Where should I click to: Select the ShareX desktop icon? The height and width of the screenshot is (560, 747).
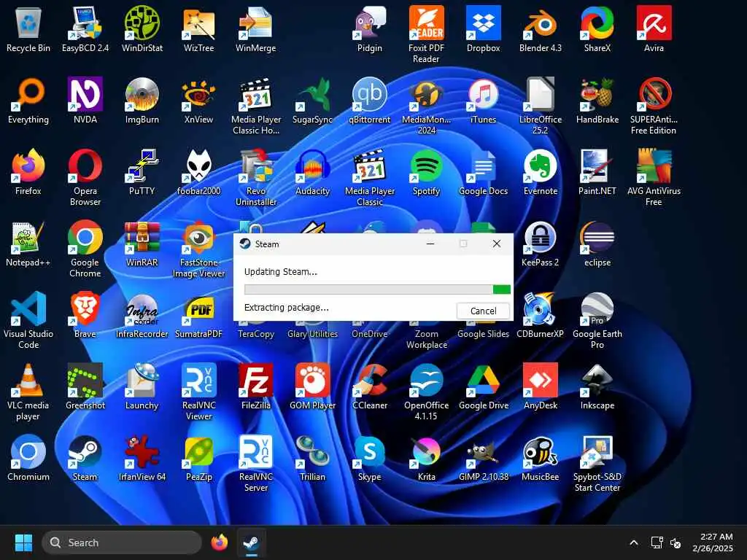pyautogui.click(x=597, y=28)
